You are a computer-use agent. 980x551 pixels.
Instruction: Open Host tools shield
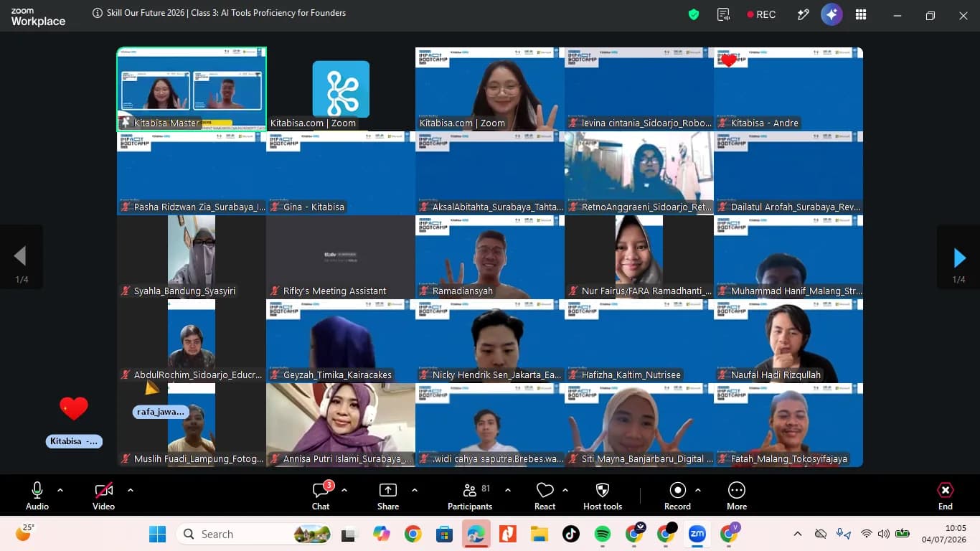603,496
